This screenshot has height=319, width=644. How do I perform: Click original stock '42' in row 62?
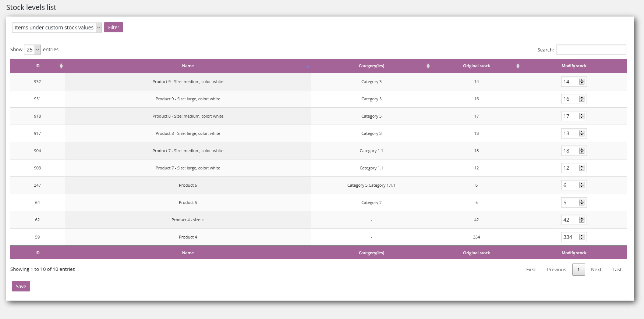477,220
